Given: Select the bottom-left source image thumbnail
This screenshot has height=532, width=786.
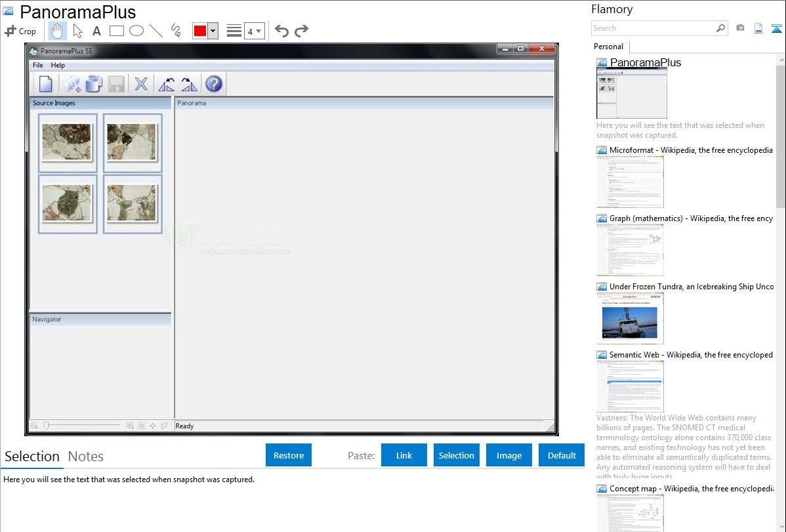Looking at the screenshot, I should pos(67,203).
